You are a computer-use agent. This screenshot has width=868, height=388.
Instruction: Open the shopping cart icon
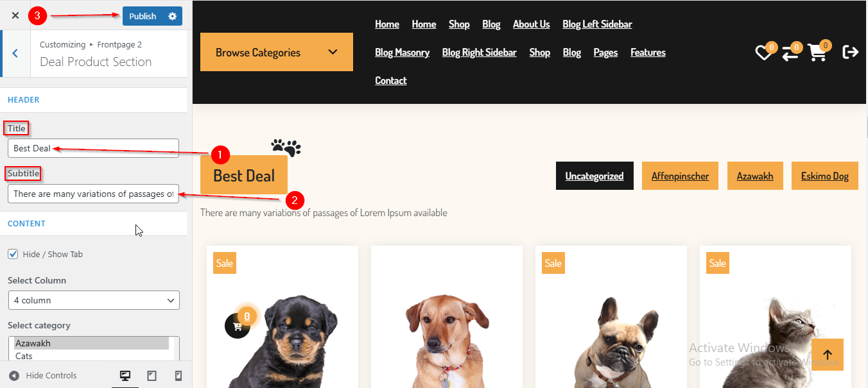pos(817,53)
